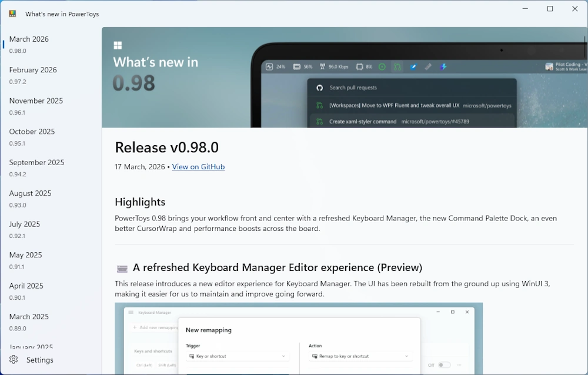
Task: Open the Action 'Remap to key or shortcut' dropdown
Action: 360,356
